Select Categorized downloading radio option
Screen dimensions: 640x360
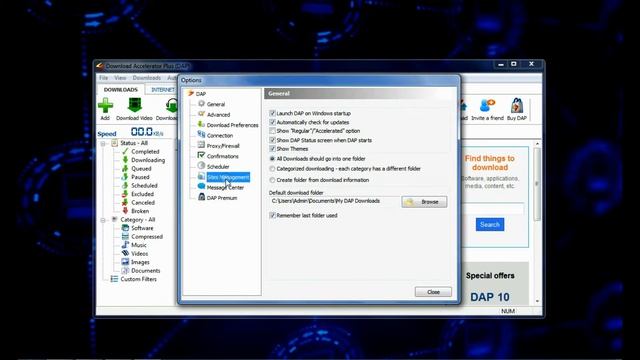click(272, 169)
